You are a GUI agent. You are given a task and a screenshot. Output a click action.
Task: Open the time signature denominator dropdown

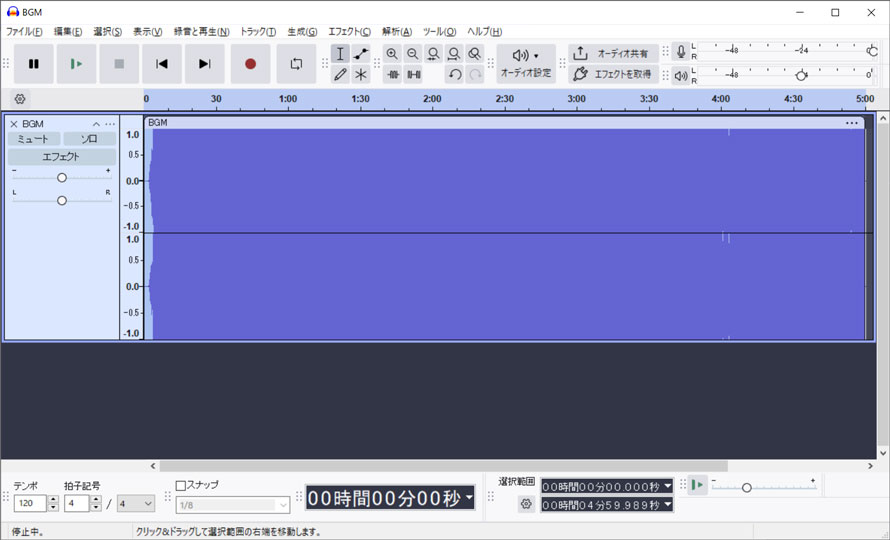[x=136, y=504]
